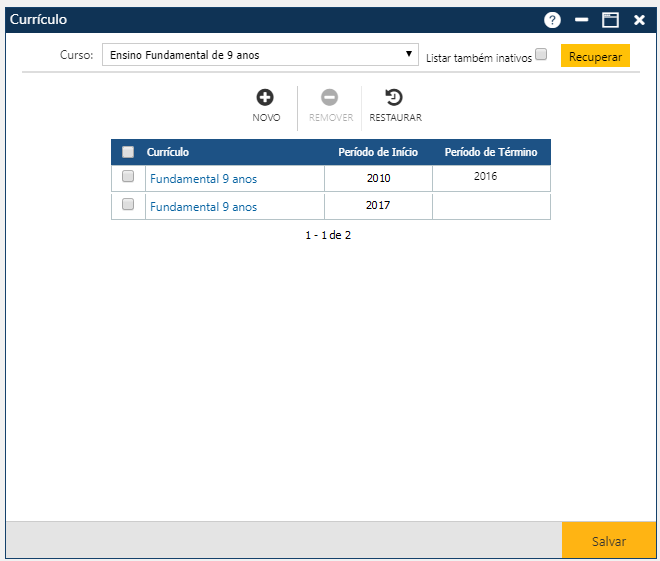Viewport: 660px width, 561px height.
Task: Check the row starting in 2017
Action: 128,205
